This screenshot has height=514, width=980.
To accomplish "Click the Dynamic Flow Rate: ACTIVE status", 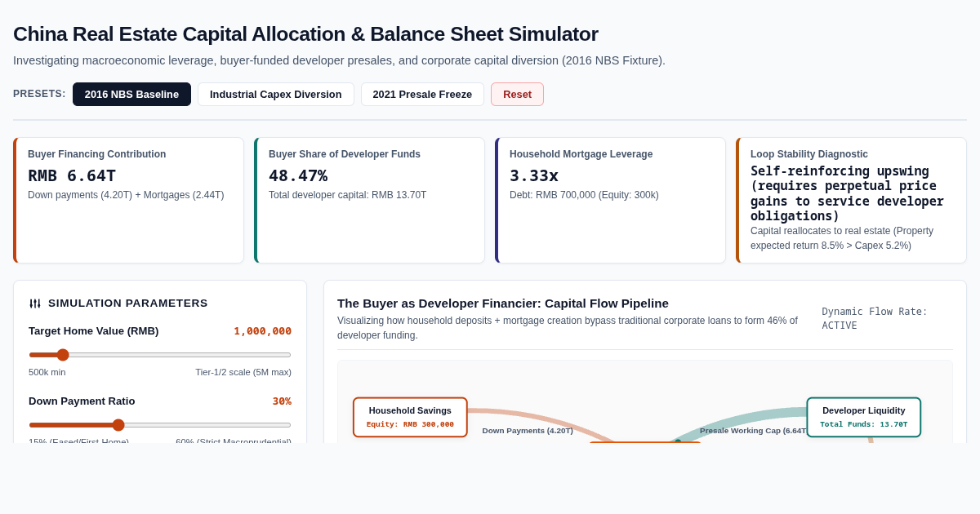I will click(x=875, y=318).
